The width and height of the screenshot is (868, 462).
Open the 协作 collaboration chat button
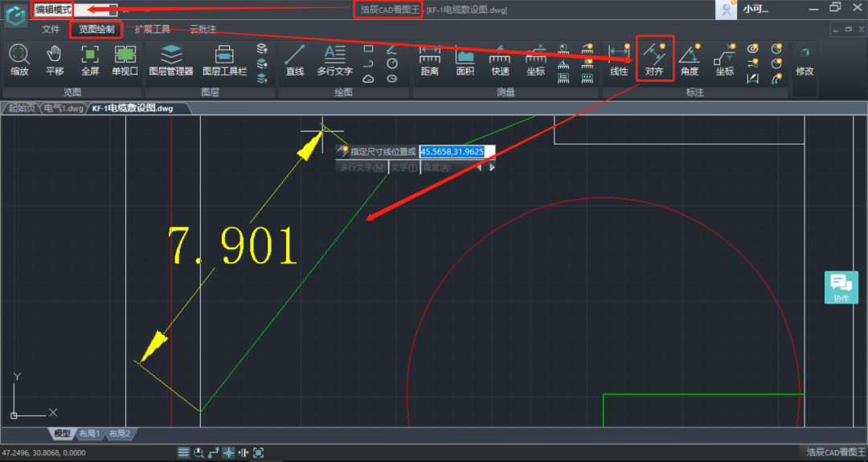click(841, 287)
